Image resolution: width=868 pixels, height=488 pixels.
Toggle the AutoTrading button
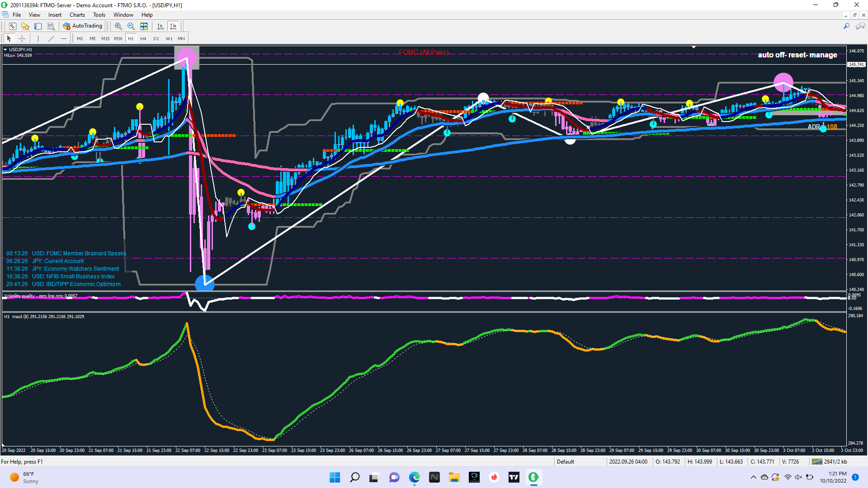point(83,26)
